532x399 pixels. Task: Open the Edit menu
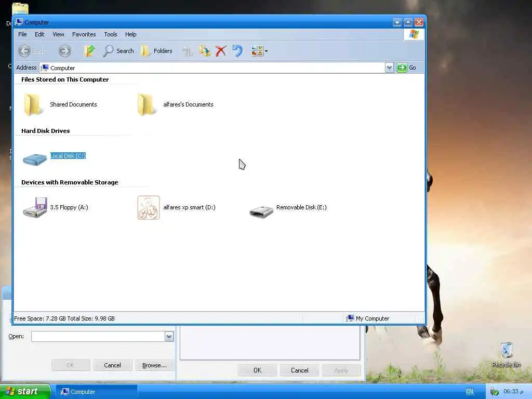pos(39,34)
